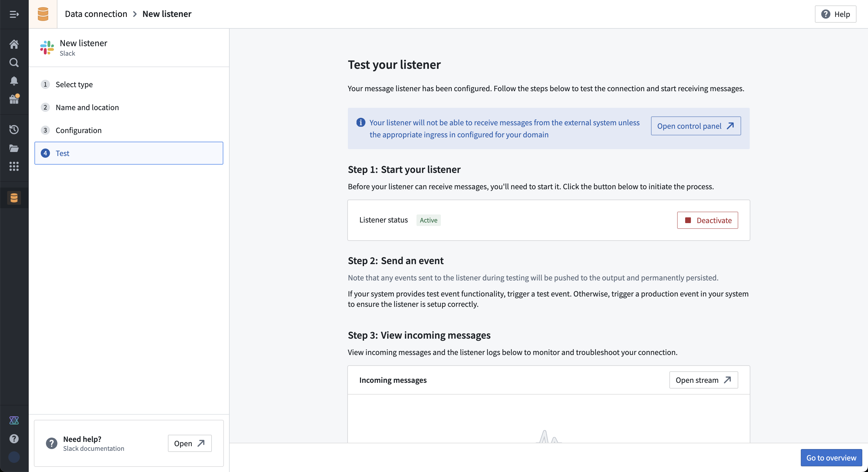
Task: Select the Select type step
Action: (74, 85)
